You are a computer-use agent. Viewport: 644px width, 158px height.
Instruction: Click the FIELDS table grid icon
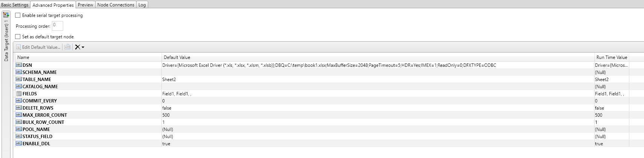pos(19,94)
